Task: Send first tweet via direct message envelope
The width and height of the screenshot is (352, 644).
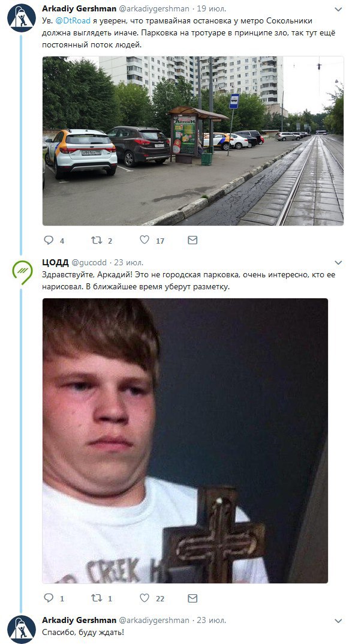Action: tap(192, 240)
